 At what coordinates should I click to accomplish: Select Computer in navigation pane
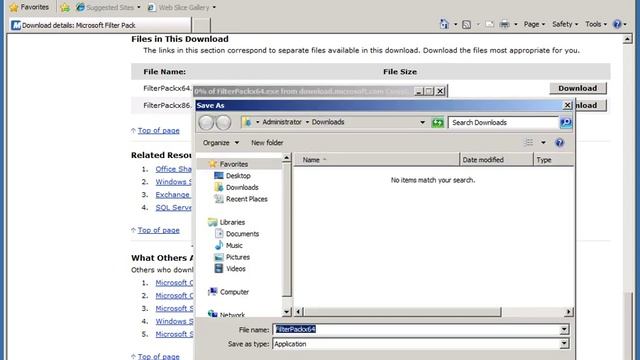tap(229, 292)
